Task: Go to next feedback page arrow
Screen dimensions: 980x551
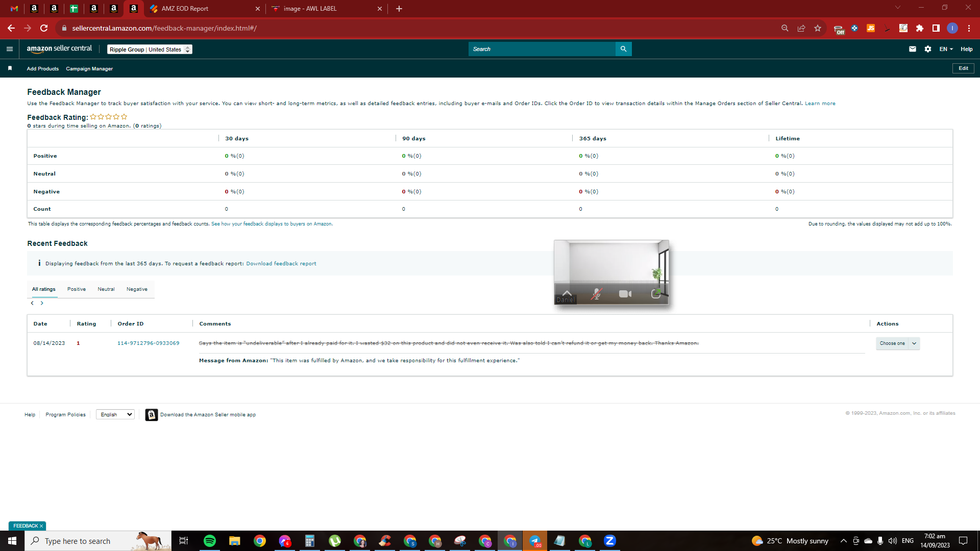Action: tap(42, 303)
